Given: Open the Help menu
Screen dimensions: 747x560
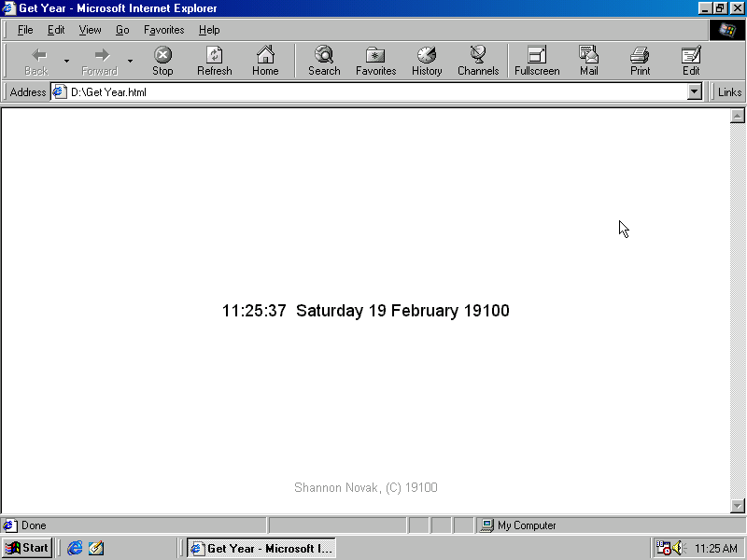Looking at the screenshot, I should coord(209,30).
